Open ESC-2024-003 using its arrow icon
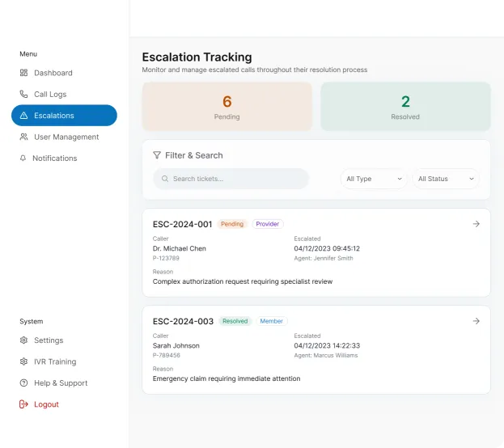This screenshot has height=448, width=504. point(476,321)
